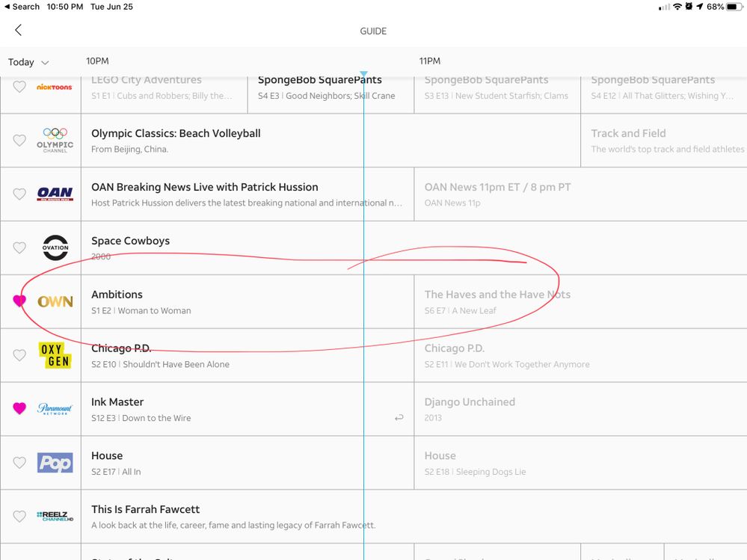Open the Olympic Channel logo
The image size is (747, 560).
(55, 140)
